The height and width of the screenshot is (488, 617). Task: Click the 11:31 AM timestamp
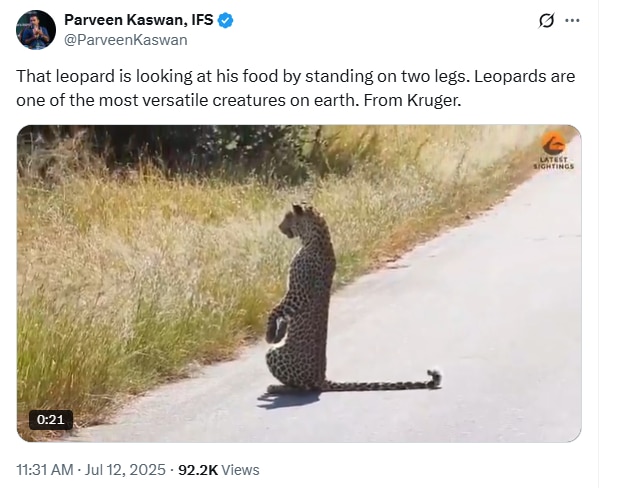click(x=44, y=470)
